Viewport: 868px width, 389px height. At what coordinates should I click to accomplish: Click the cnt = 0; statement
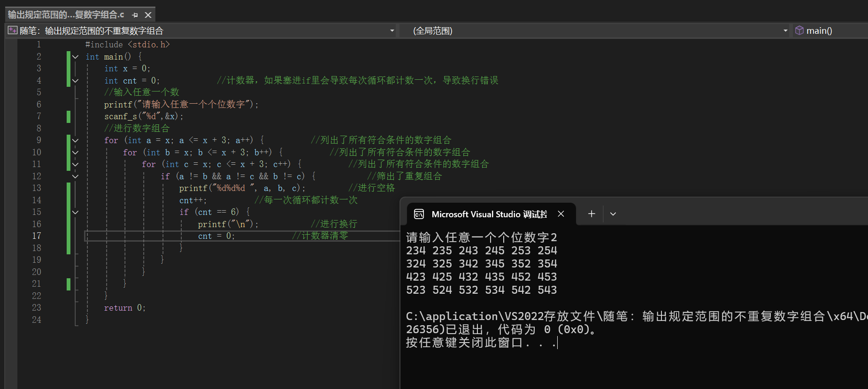point(216,236)
